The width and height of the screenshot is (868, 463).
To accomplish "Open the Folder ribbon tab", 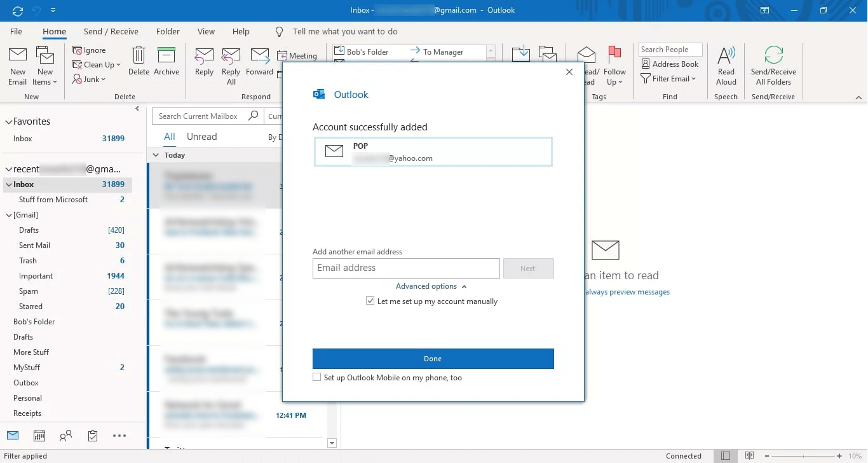I will click(168, 31).
